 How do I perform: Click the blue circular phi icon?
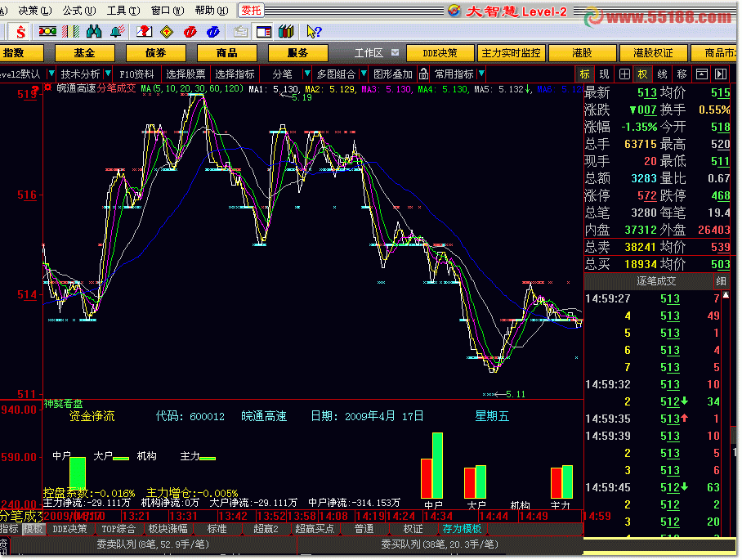coord(213,32)
